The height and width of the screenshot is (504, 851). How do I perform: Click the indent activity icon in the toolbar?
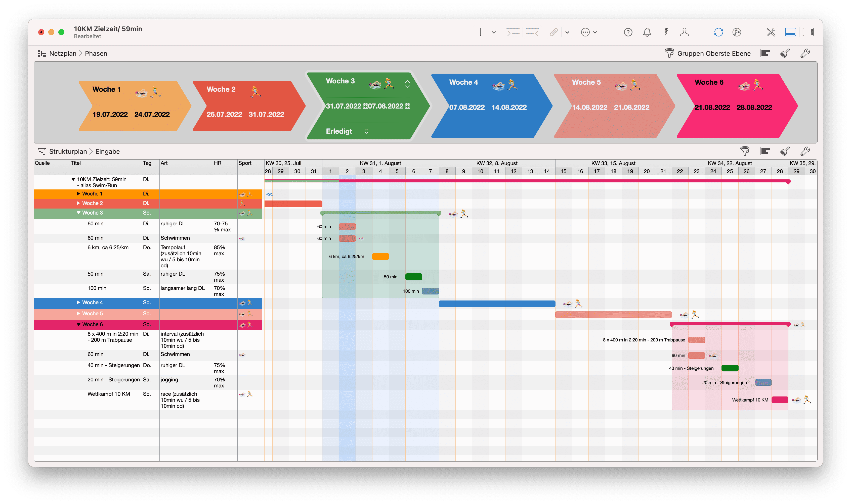coord(514,32)
